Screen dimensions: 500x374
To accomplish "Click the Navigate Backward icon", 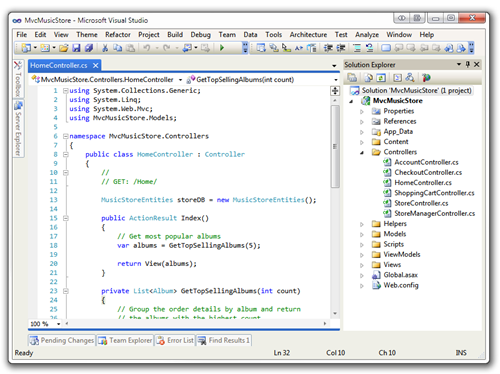I will click(x=187, y=48).
